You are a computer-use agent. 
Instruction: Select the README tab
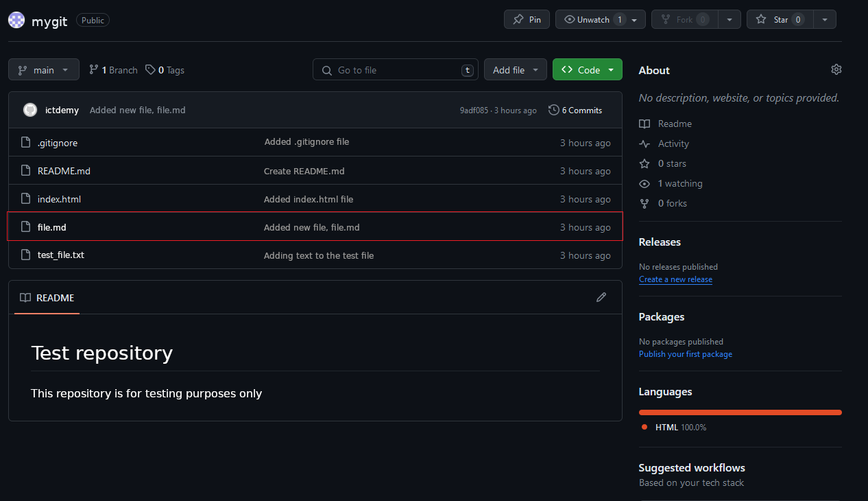coord(47,298)
